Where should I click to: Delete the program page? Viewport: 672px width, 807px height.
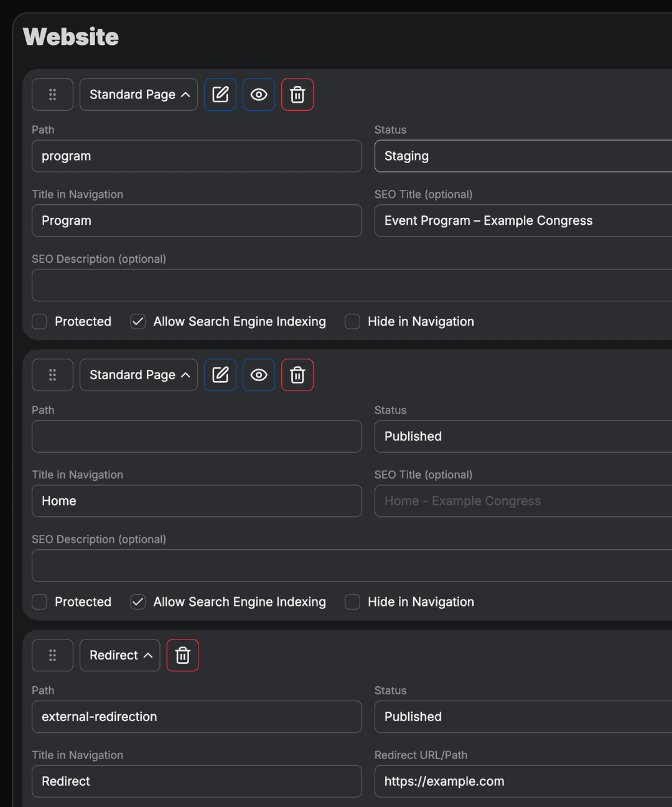[297, 95]
